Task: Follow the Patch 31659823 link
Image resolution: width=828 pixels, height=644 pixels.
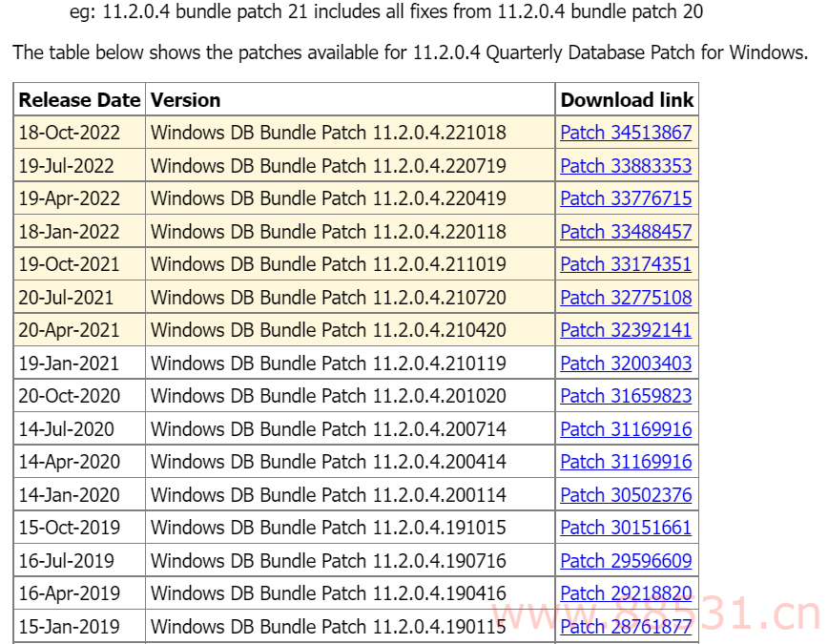Action: point(626,396)
